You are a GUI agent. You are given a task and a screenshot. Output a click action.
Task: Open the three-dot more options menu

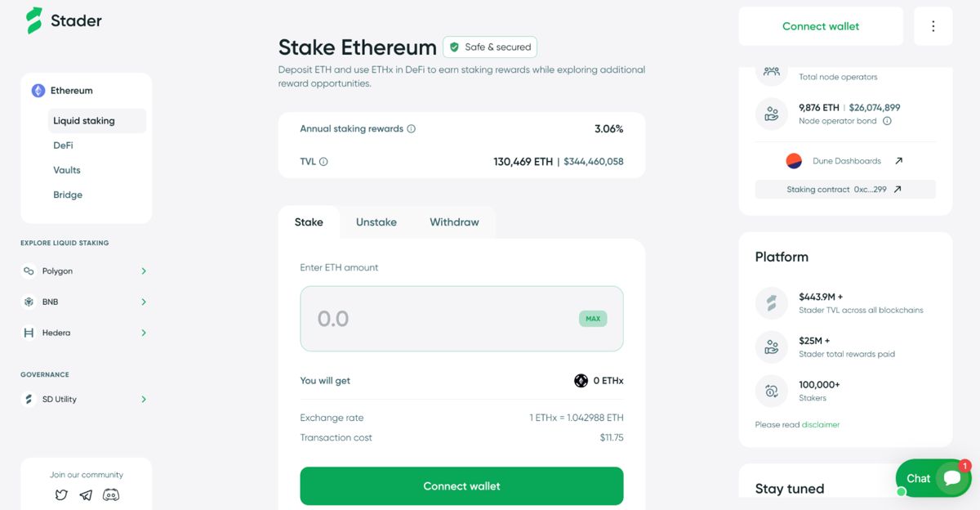point(933,26)
